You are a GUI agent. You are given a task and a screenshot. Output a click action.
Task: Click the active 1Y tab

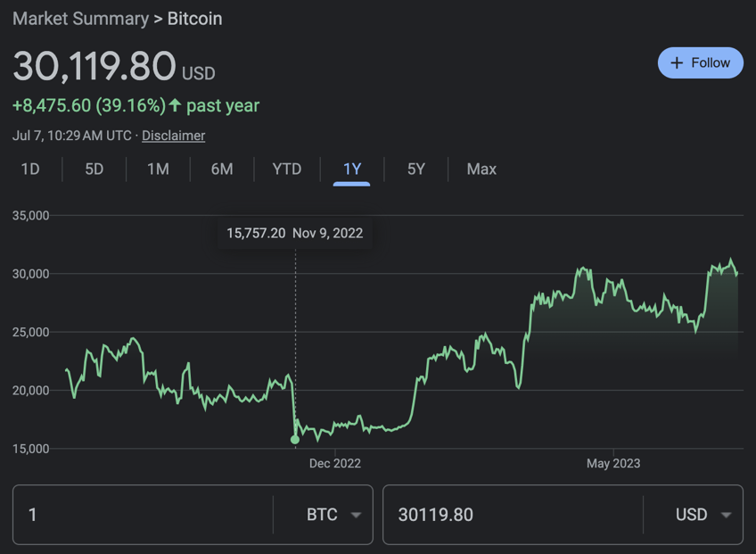(x=352, y=169)
